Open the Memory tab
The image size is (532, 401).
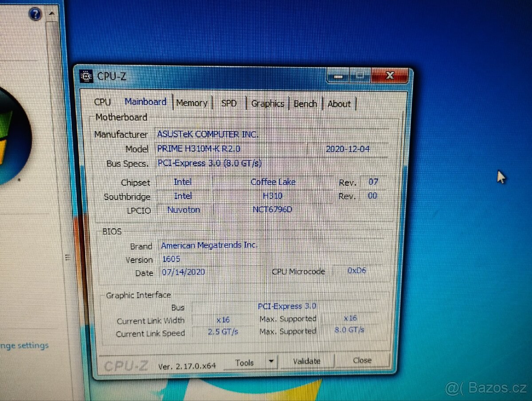point(192,102)
